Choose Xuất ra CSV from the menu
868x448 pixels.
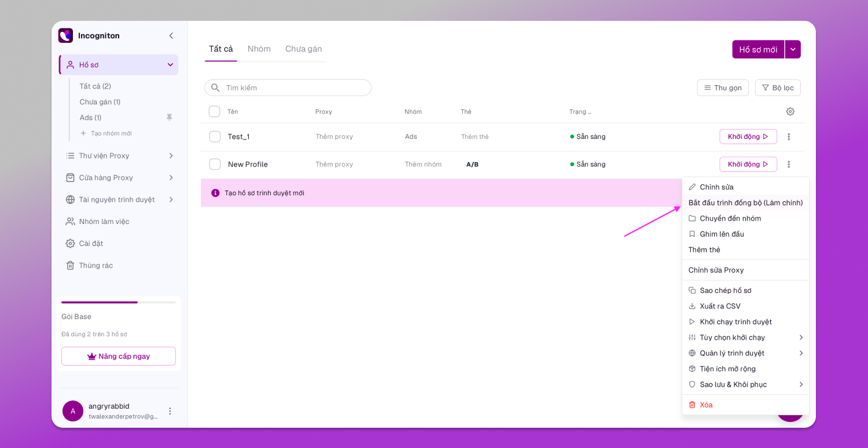[745, 306]
